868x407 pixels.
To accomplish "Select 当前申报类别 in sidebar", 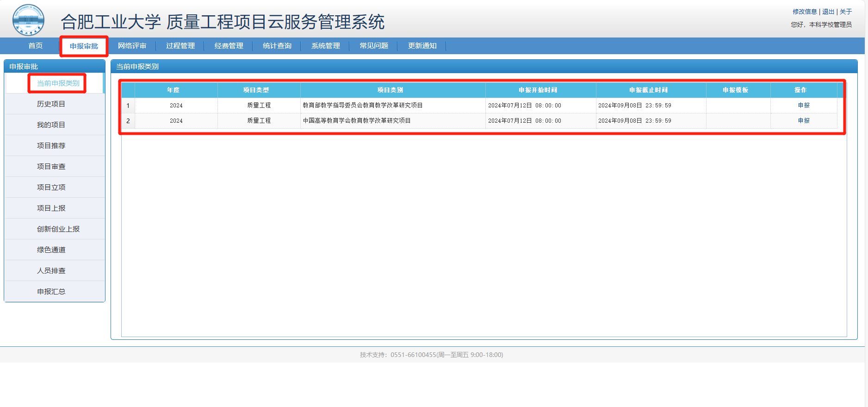I will coord(58,83).
